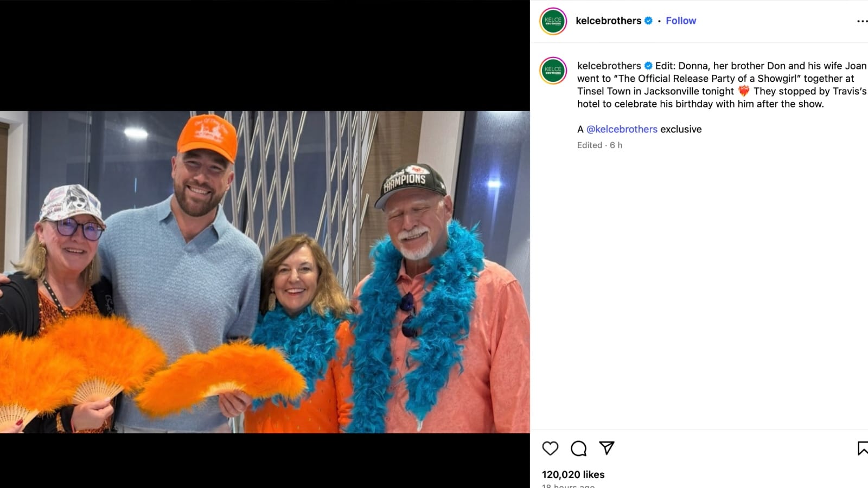Click the Kelce Brothers avatar in the header

click(x=553, y=21)
